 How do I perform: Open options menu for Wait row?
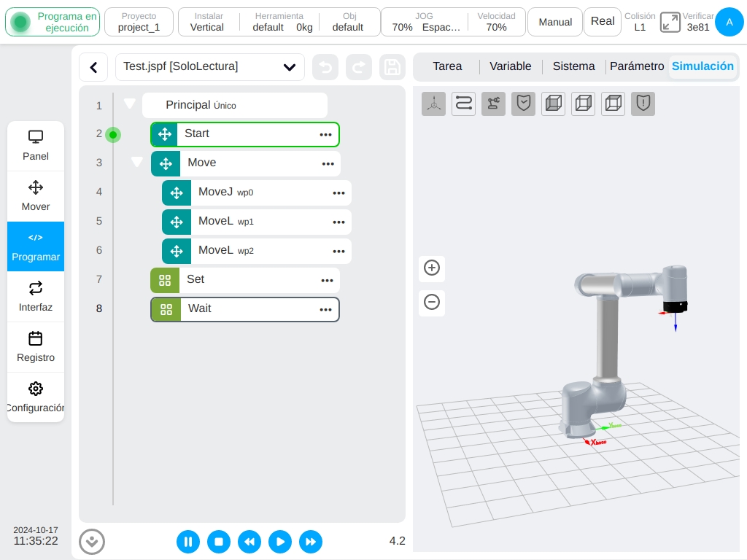coord(326,309)
